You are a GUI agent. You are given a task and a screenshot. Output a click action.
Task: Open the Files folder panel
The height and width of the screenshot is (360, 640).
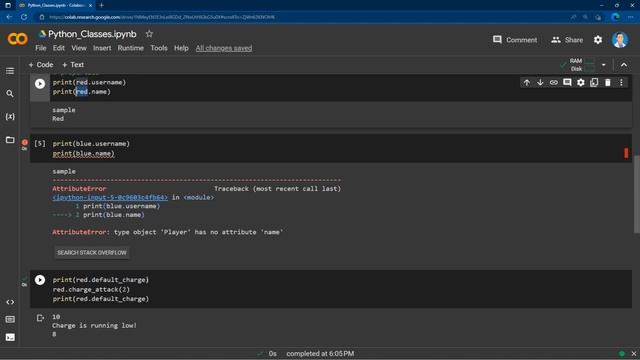click(x=10, y=140)
